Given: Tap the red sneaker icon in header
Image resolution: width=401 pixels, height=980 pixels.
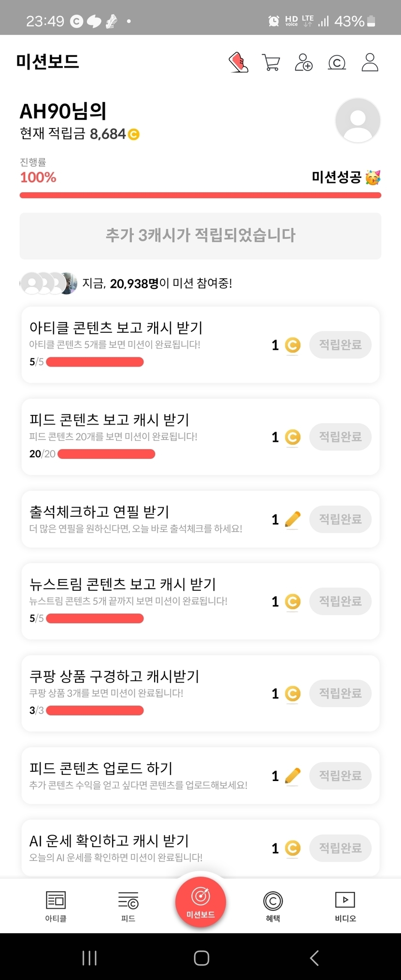Looking at the screenshot, I should click(x=238, y=63).
